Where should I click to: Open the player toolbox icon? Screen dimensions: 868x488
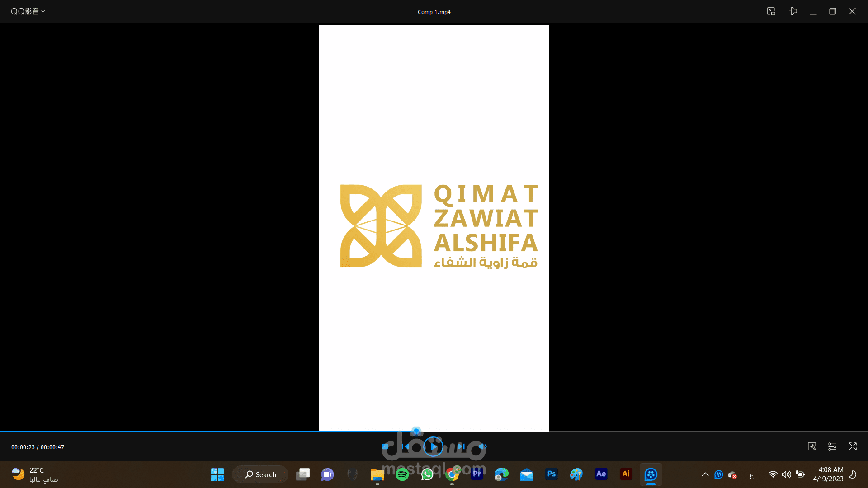(812, 446)
